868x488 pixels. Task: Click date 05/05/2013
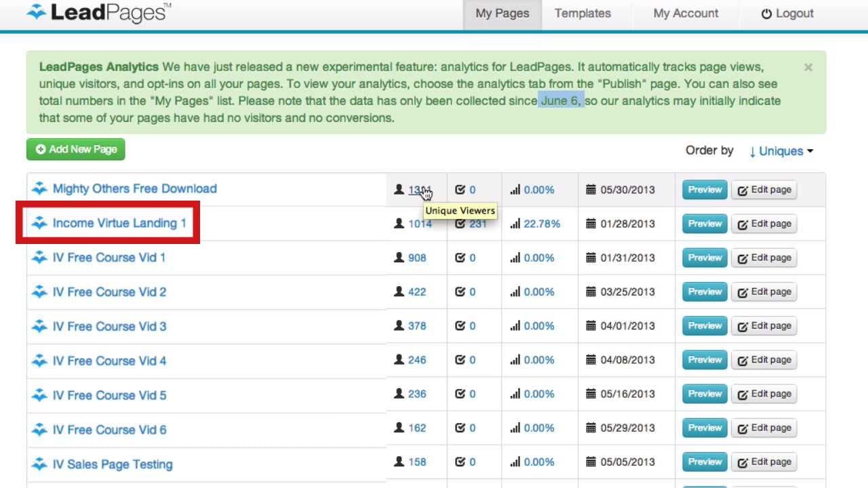pos(627,462)
